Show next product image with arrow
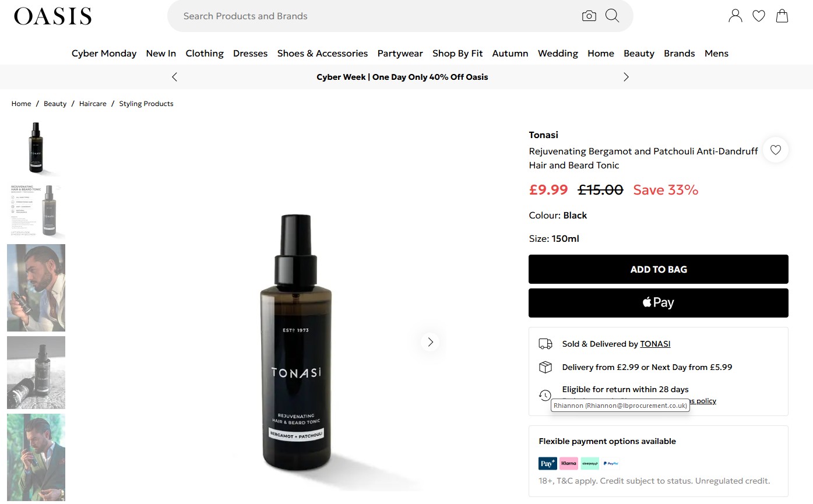The width and height of the screenshot is (813, 504). [x=430, y=342]
